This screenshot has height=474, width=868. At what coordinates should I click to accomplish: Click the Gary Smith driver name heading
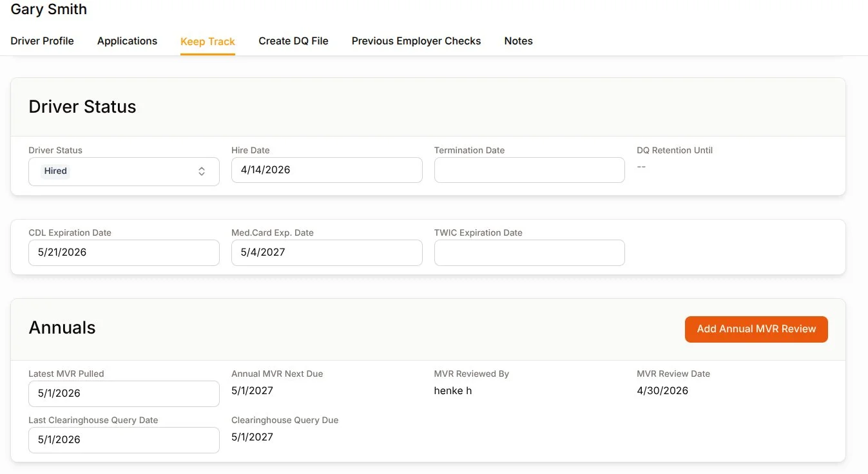tap(49, 10)
